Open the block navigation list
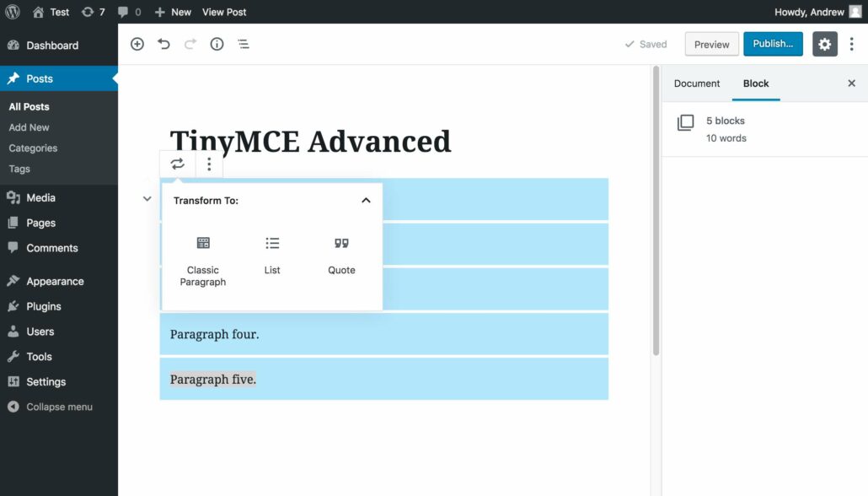868x496 pixels. pyautogui.click(x=244, y=43)
